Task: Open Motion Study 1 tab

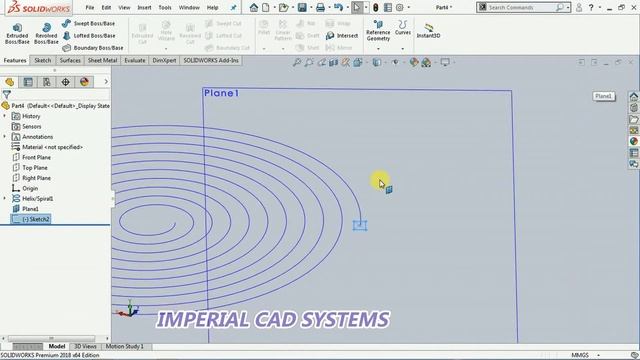Action: [x=124, y=347]
